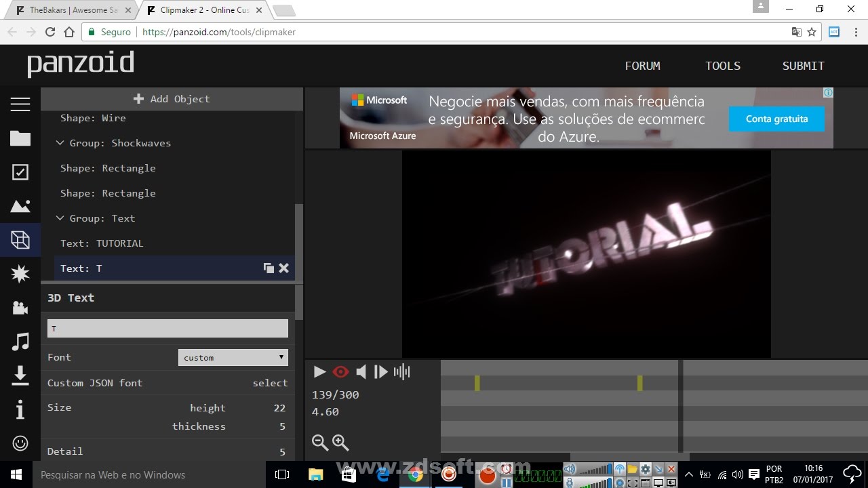Open File Explorer from taskbar
The width and height of the screenshot is (868, 488).
click(x=316, y=474)
